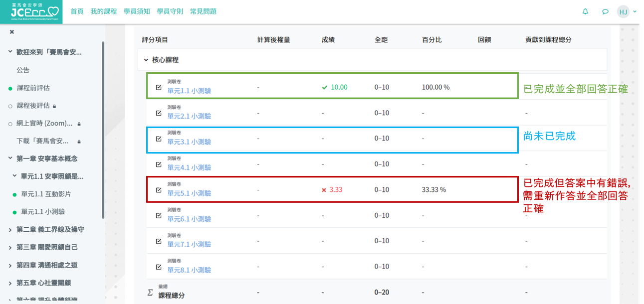Expand 第二章 義工界線及操守 in sidebar
Image resolution: width=644 pixels, height=304 pixels.
point(10,230)
